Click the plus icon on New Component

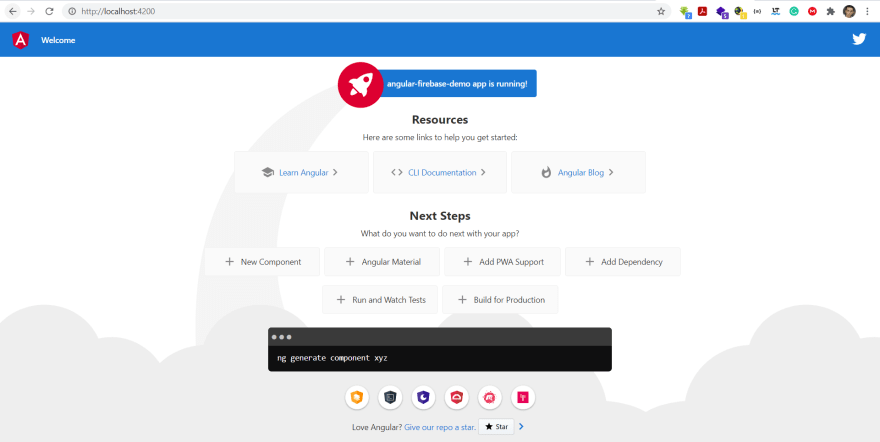(x=230, y=261)
